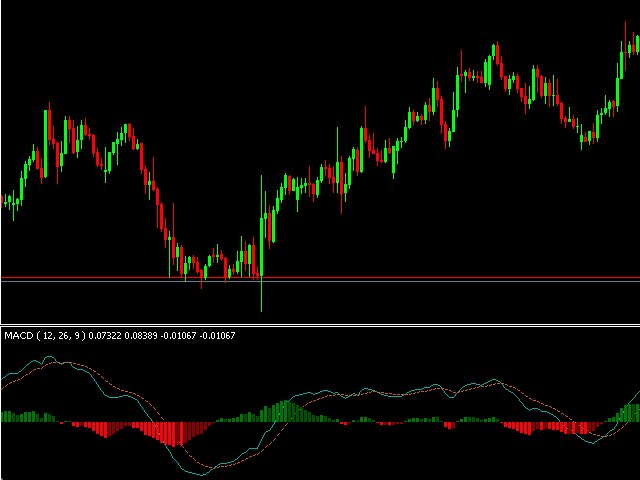Viewport: 640px width, 480px height.
Task: Click the MACD (12, 26, 9) indicator label
Action: point(45,336)
